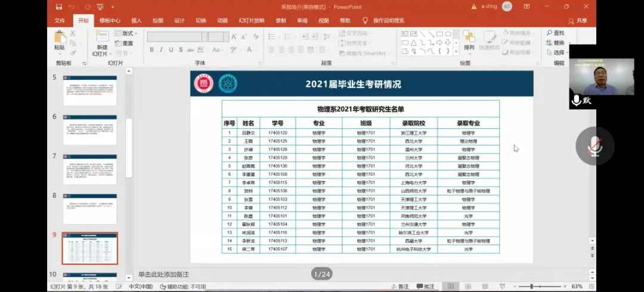The height and width of the screenshot is (292, 644).
Task: Click the Find (查找) magnifier icon
Action: [x=549, y=33]
